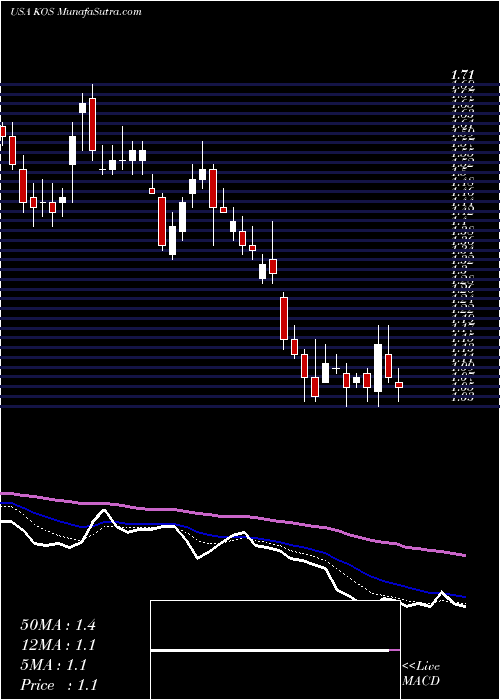Image resolution: width=500 pixels, height=700 pixels.
Task: Click the 50MA : 1.4 reading
Action: 58,625
